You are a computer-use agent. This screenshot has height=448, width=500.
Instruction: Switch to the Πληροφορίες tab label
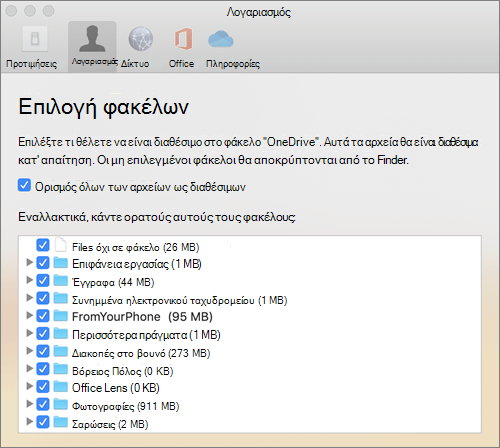(x=233, y=64)
